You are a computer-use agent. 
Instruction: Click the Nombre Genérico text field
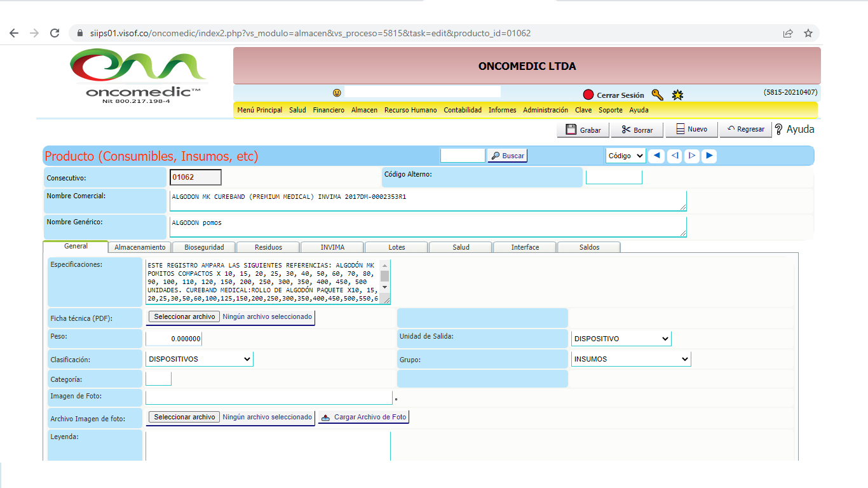pyautogui.click(x=428, y=226)
